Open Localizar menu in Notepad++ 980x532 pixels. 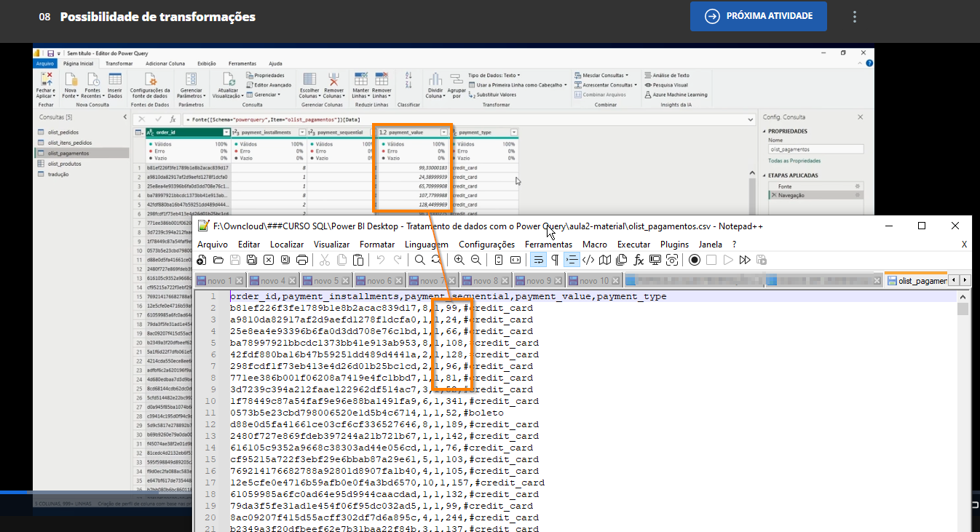click(287, 245)
